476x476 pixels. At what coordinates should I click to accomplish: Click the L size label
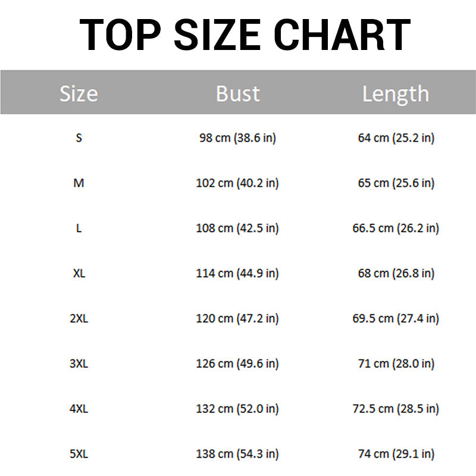(79, 228)
